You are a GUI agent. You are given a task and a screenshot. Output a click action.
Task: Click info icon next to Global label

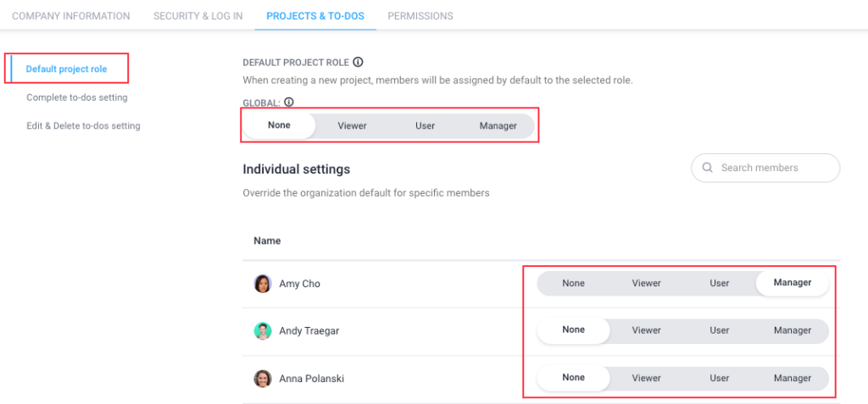tap(288, 102)
